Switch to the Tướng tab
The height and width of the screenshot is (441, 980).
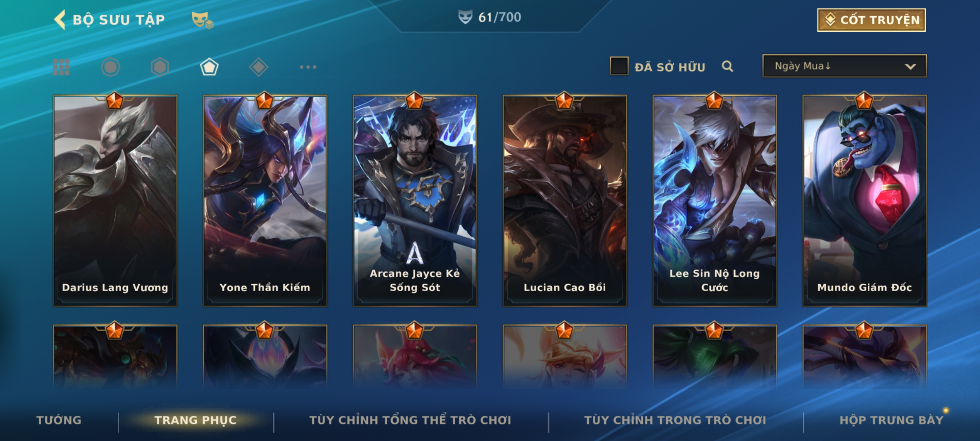point(59,420)
